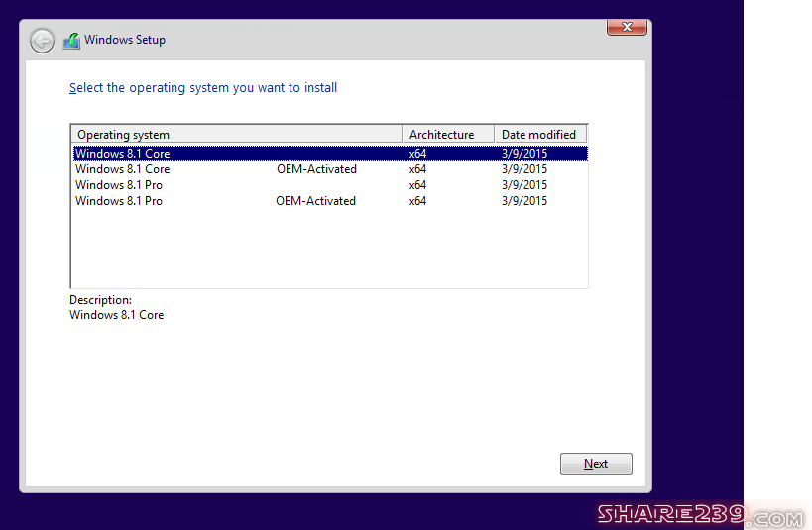Click x64 in the selected Core row
The width and height of the screenshot is (812, 530).
click(417, 154)
